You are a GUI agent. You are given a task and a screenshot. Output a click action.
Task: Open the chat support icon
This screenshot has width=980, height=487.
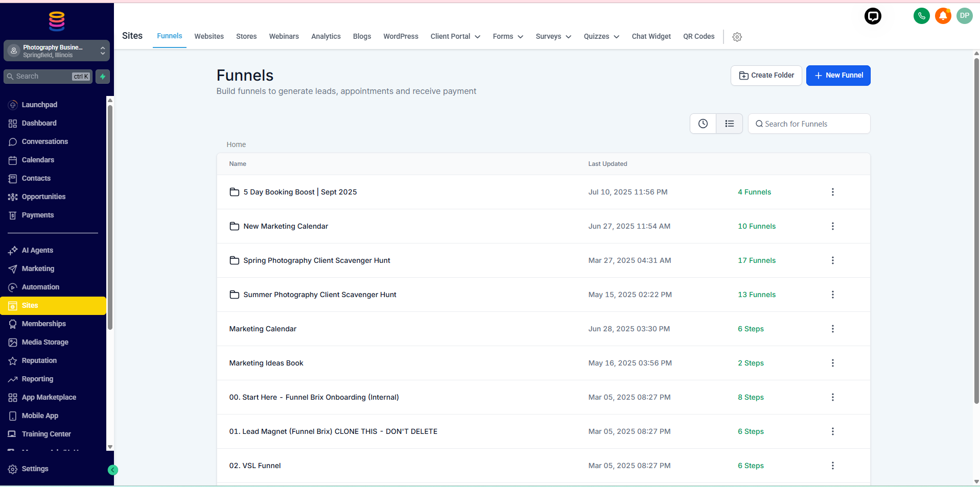tap(873, 16)
